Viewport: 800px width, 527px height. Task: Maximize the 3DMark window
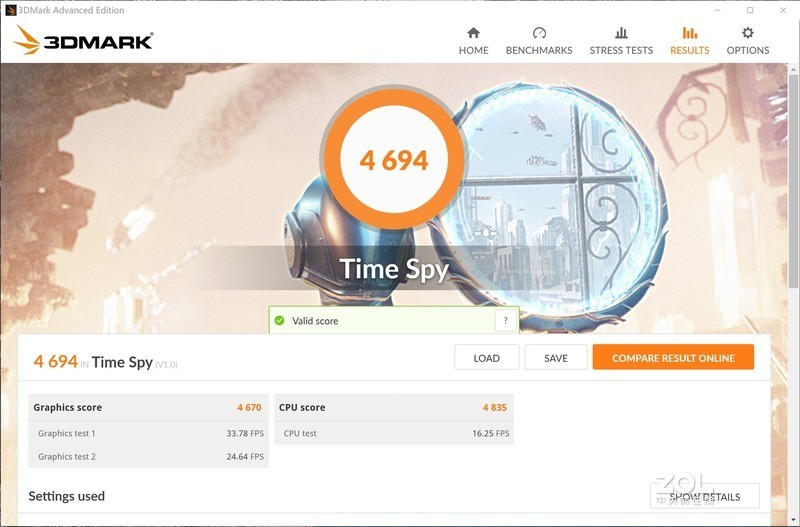click(x=750, y=10)
